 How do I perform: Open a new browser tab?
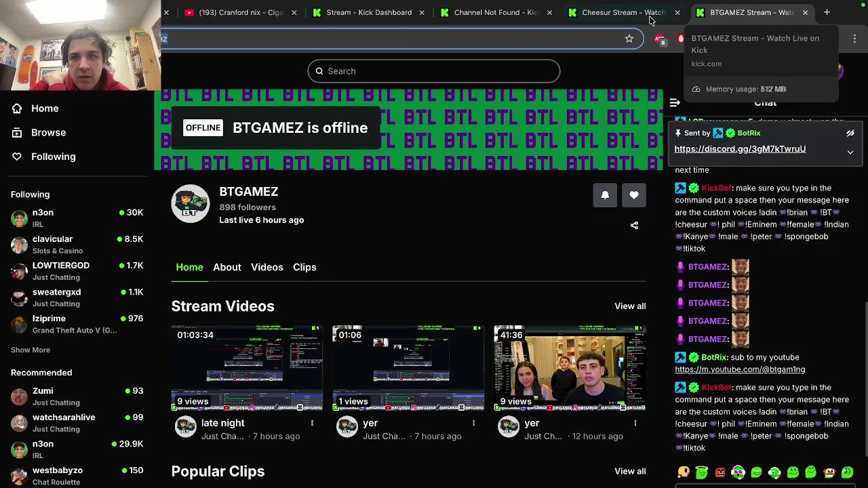827,12
